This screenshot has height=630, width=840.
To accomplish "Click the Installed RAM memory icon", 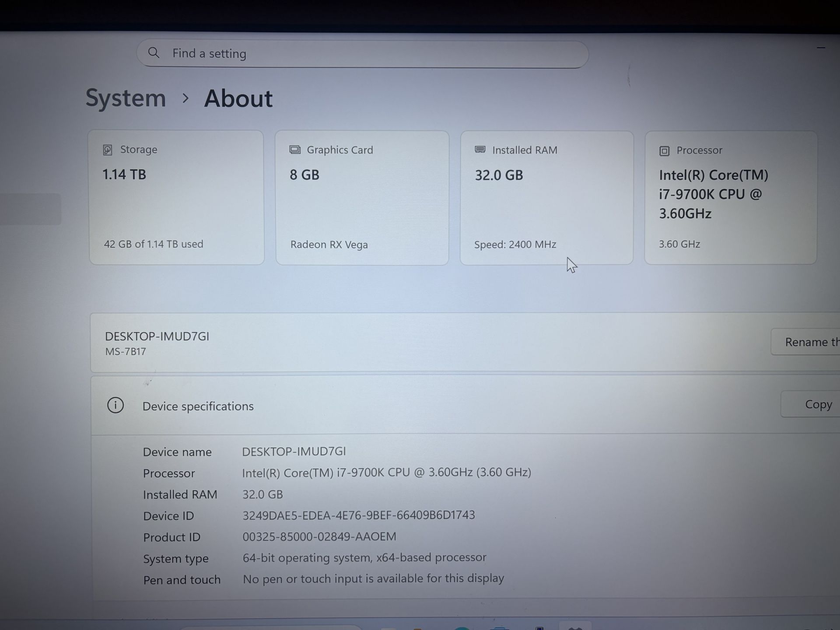I will (x=480, y=150).
